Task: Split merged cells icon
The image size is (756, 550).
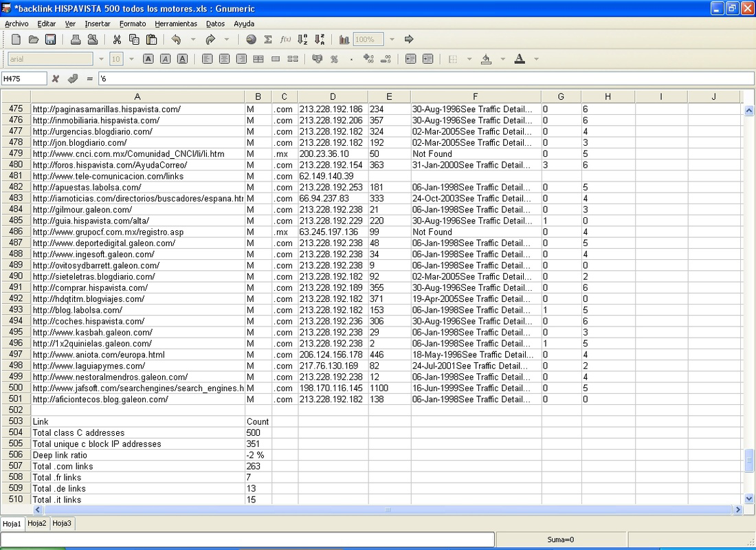Action: point(293,59)
